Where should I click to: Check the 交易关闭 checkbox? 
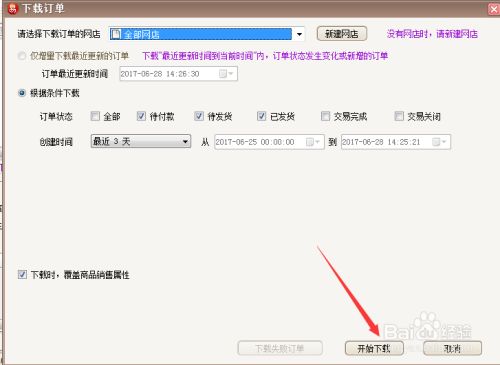coord(399,116)
